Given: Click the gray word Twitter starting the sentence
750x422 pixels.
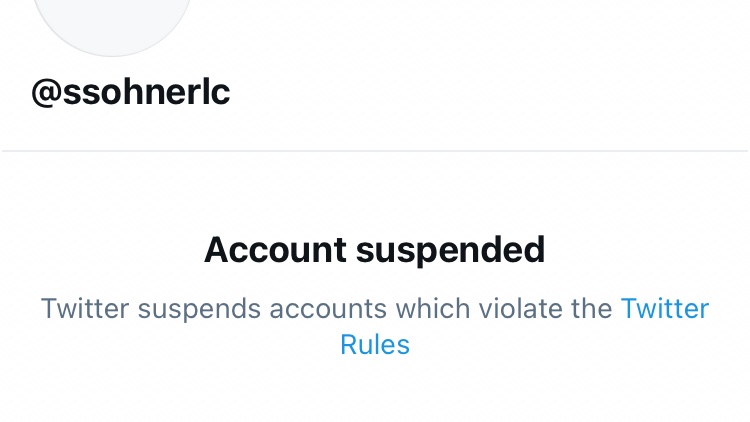Looking at the screenshot, I should click(85, 309).
